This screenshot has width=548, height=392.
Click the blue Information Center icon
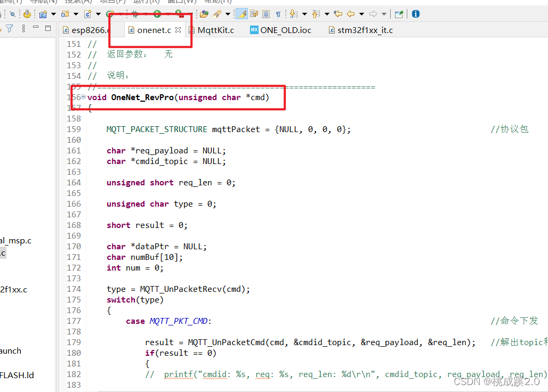pos(416,14)
